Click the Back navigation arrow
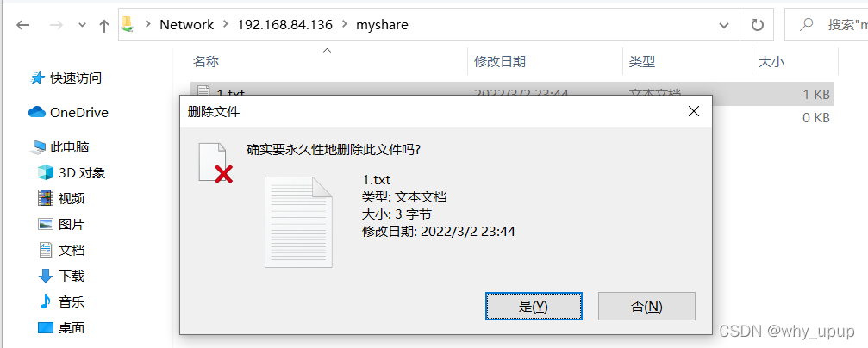 click(22, 25)
